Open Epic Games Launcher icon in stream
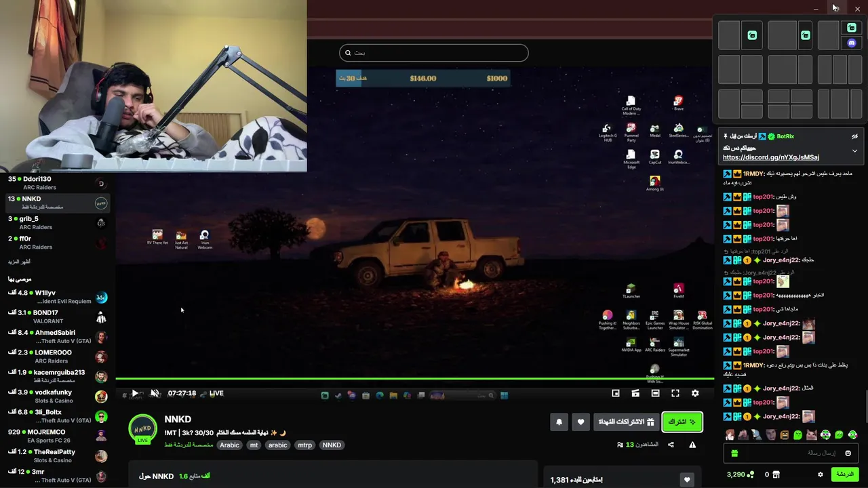868x488 pixels. [654, 319]
